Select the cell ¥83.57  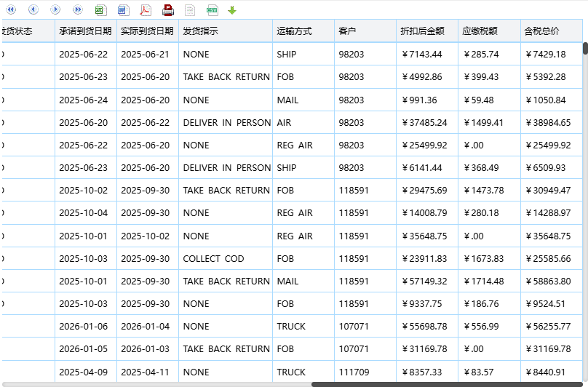489,372
